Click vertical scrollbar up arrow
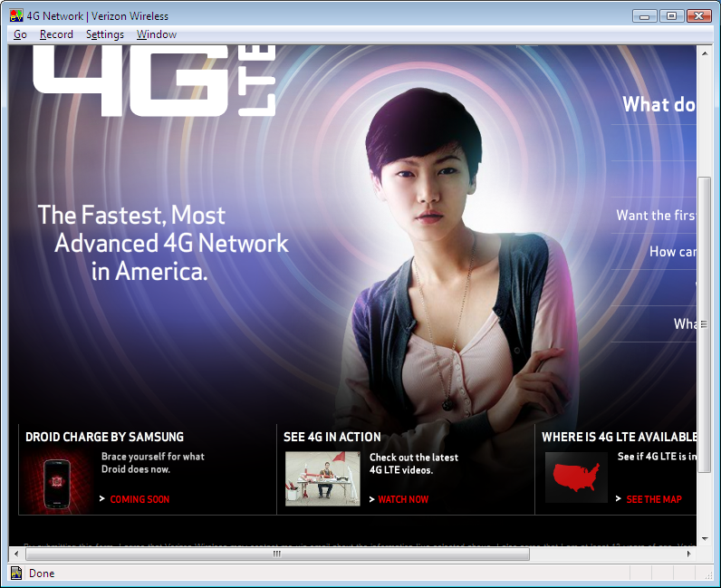Viewport: 721px width, 588px height. coord(705,53)
